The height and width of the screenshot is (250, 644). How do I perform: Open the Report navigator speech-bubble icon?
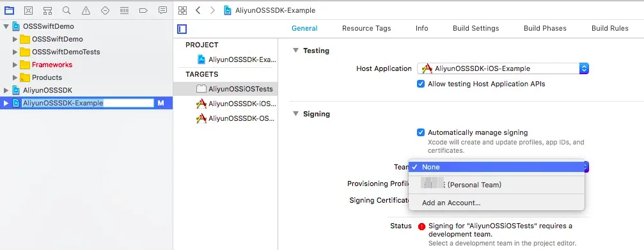coord(162,11)
